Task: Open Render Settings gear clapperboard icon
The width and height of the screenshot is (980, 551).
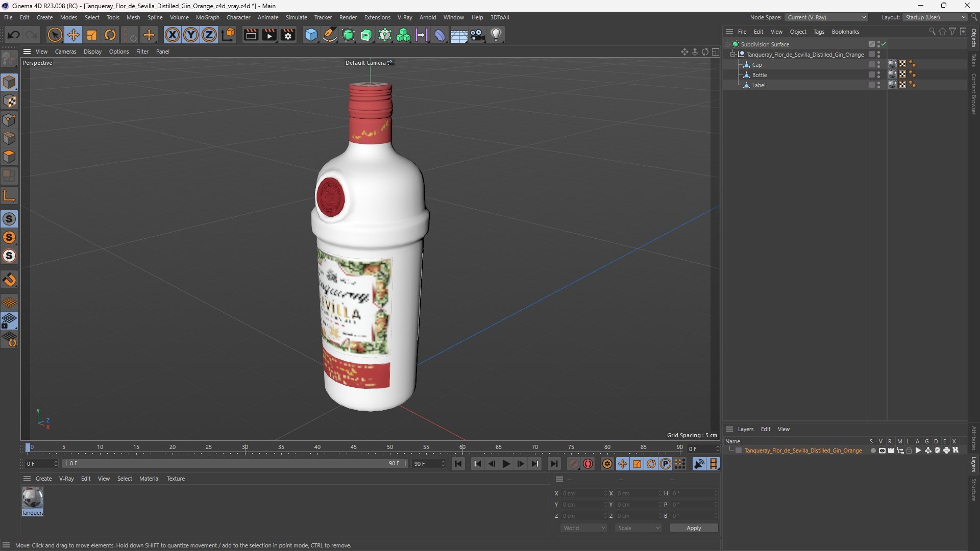Action: [x=288, y=35]
